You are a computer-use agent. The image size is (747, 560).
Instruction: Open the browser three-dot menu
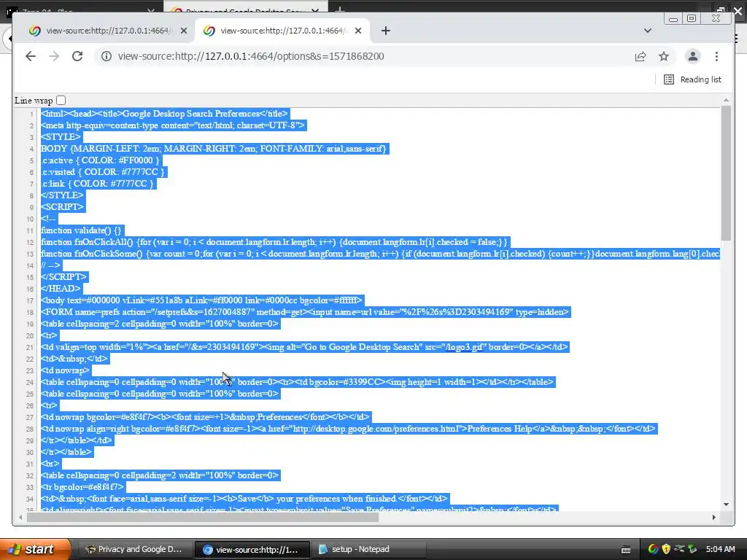point(716,56)
